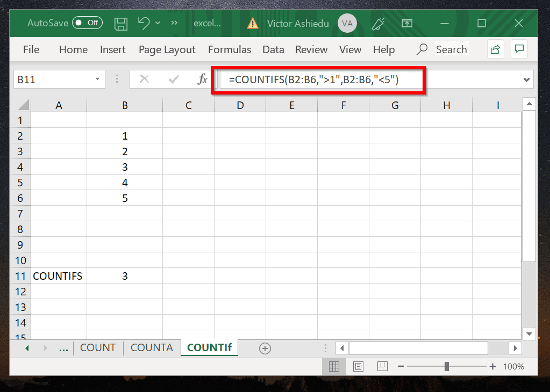Open the Page Layout tab
Viewport: 550px width, 392px height.
pyautogui.click(x=167, y=50)
